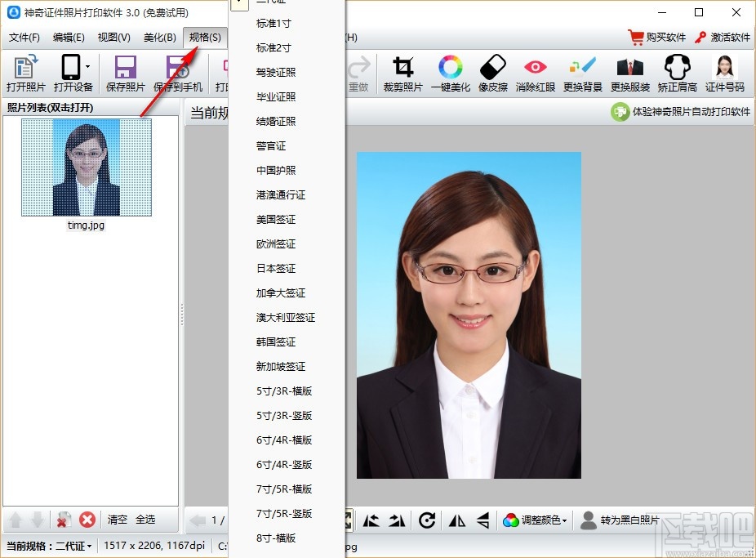
Task: Click 体验神奇照片自动打印软件 link
Action: pyautogui.click(x=680, y=112)
